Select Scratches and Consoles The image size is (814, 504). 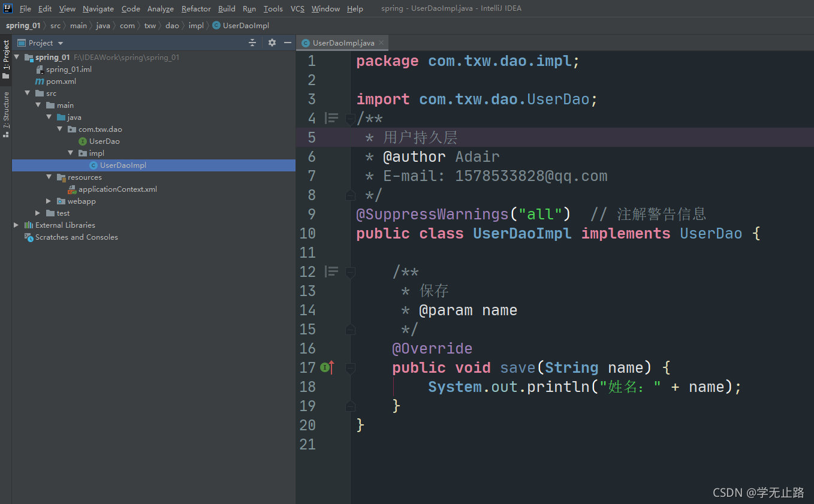point(77,237)
